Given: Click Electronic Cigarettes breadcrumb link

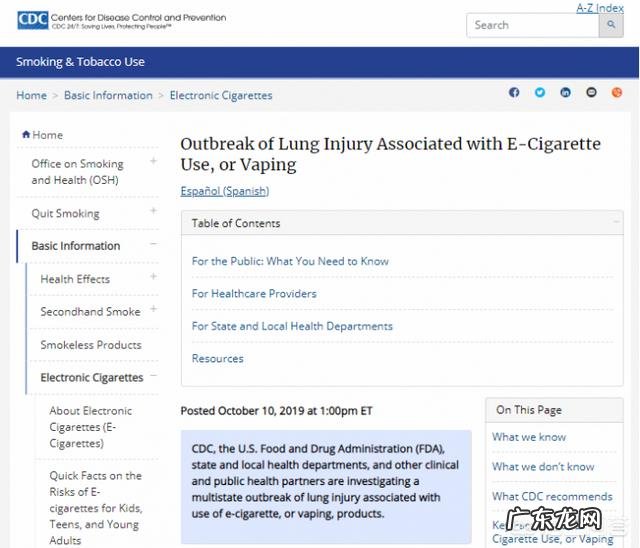Looking at the screenshot, I should coord(221,95).
